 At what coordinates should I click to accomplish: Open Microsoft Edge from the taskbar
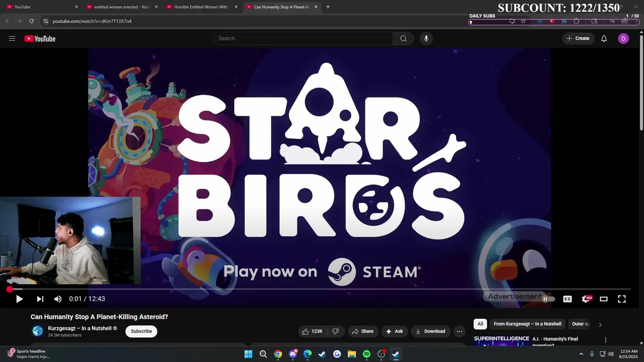point(307,354)
